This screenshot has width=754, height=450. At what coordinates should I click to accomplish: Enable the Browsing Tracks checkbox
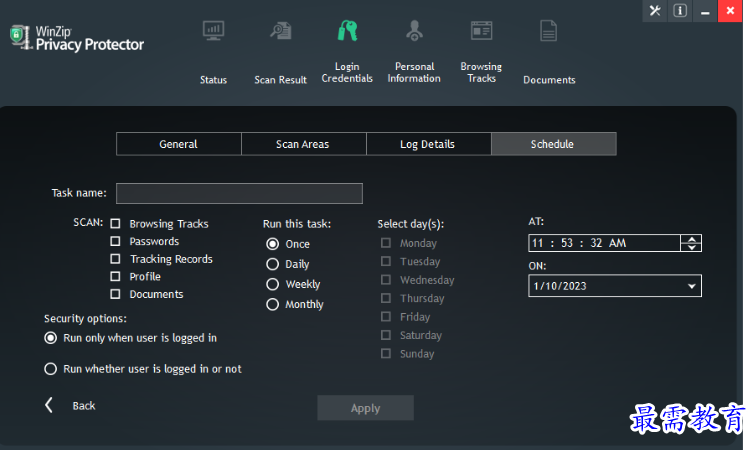[x=116, y=224]
